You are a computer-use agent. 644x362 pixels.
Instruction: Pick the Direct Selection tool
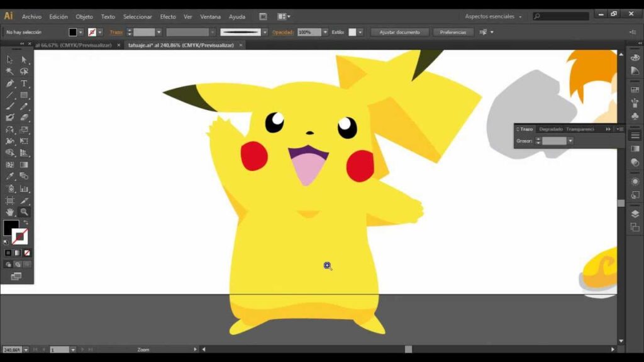[24, 60]
